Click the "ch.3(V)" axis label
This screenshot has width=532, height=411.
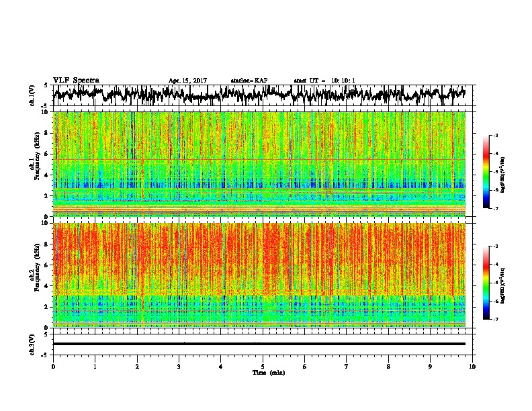32,345
